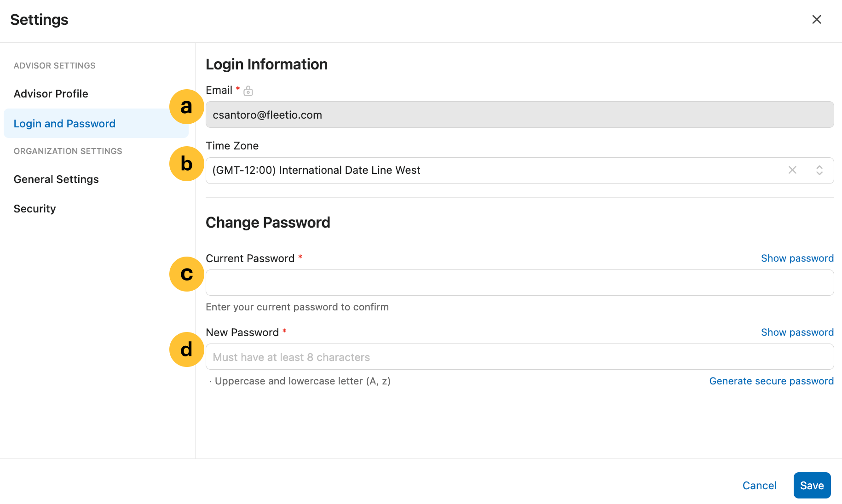This screenshot has height=504, width=842.
Task: Close the Settings dialog with the X
Action: tap(816, 19)
